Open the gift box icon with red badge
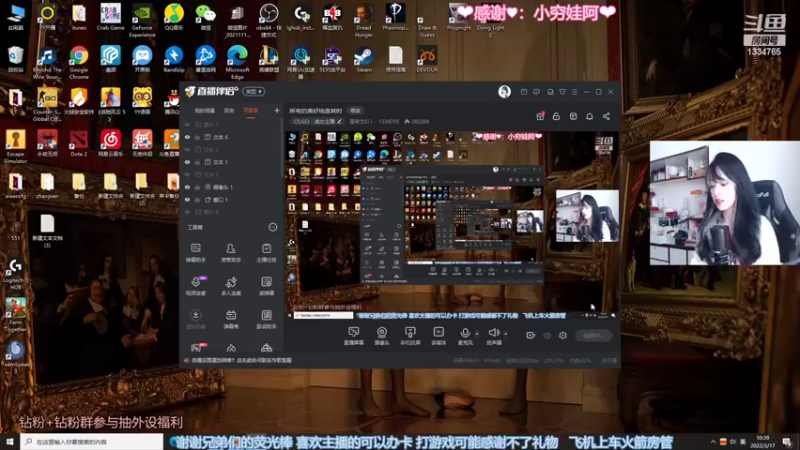Image resolution: width=800 pixels, height=450 pixels. (540, 116)
